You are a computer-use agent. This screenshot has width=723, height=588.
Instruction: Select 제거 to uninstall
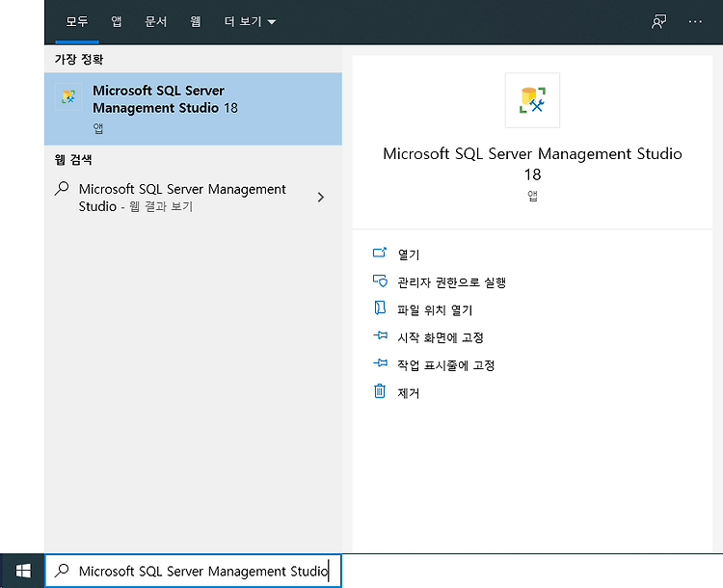pos(409,393)
